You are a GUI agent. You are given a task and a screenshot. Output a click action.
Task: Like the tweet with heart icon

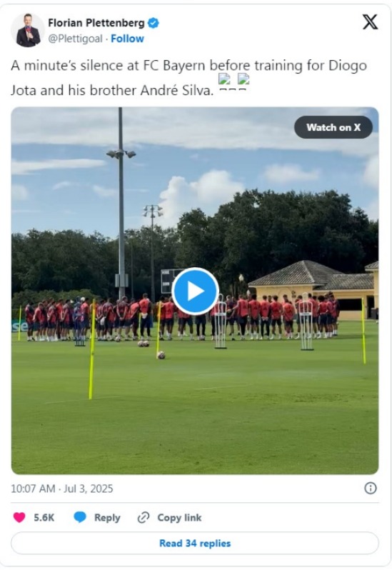19,518
